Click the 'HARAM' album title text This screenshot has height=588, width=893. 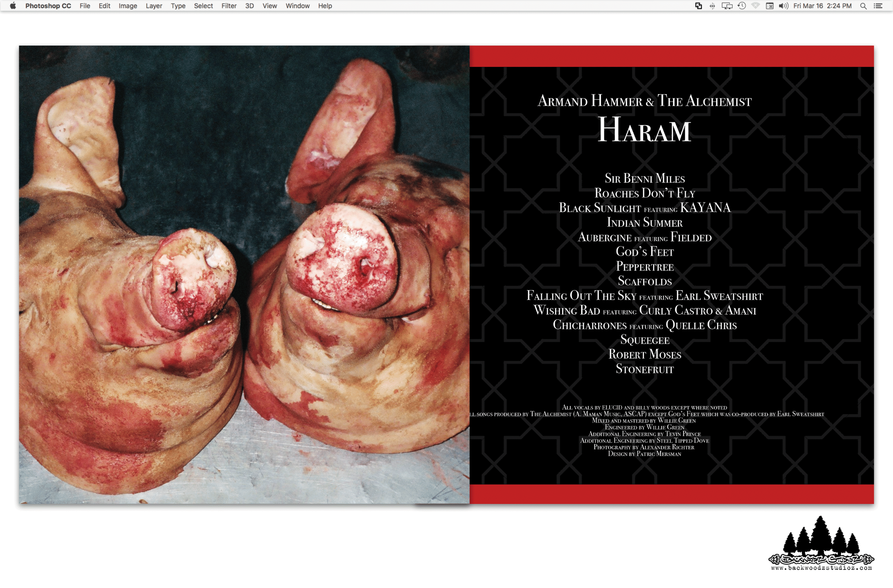(x=644, y=130)
